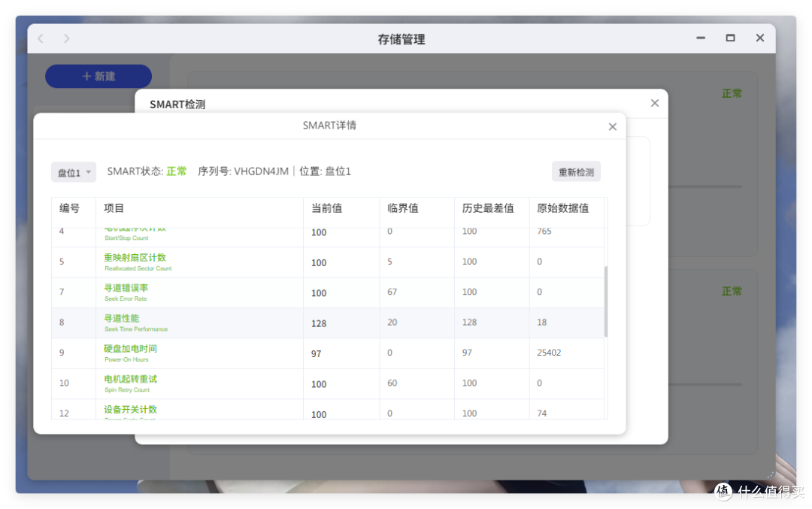Click the 原始数据值 column header
This screenshot has height=509, width=812.
[x=562, y=208]
